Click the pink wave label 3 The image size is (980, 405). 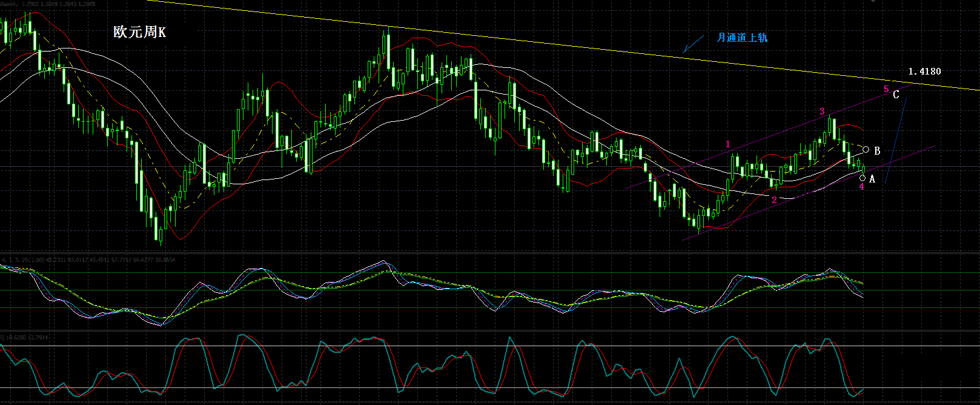pyautogui.click(x=822, y=112)
